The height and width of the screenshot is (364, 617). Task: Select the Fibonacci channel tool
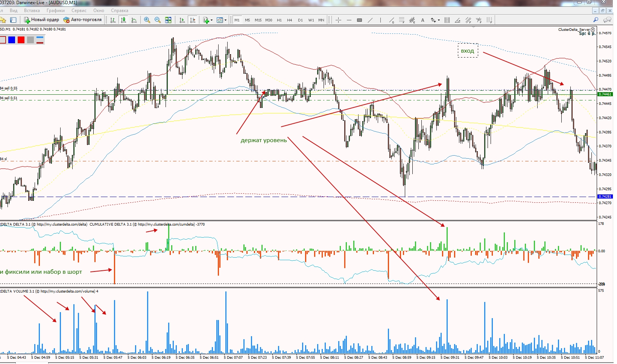[468, 20]
